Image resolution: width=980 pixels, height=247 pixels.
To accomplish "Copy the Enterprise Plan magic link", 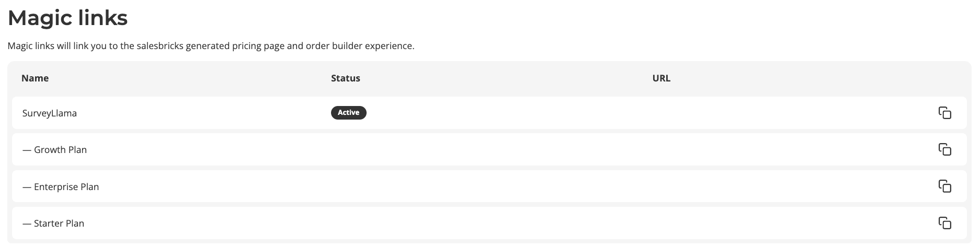I will [944, 186].
